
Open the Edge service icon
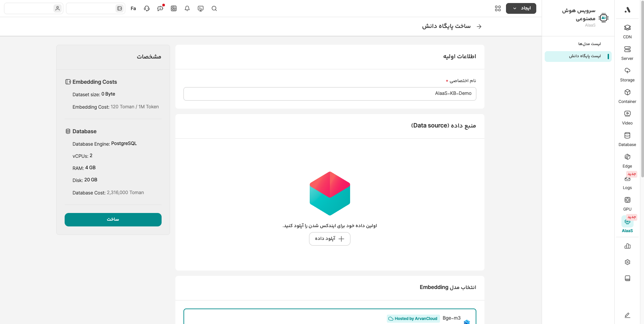pyautogui.click(x=627, y=160)
